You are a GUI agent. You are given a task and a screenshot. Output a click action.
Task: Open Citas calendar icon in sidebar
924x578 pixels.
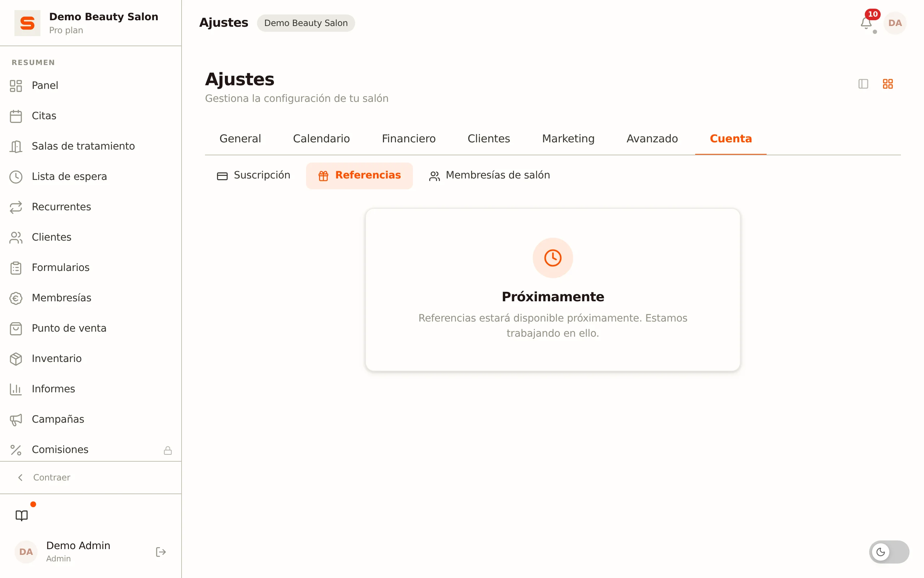(16, 116)
